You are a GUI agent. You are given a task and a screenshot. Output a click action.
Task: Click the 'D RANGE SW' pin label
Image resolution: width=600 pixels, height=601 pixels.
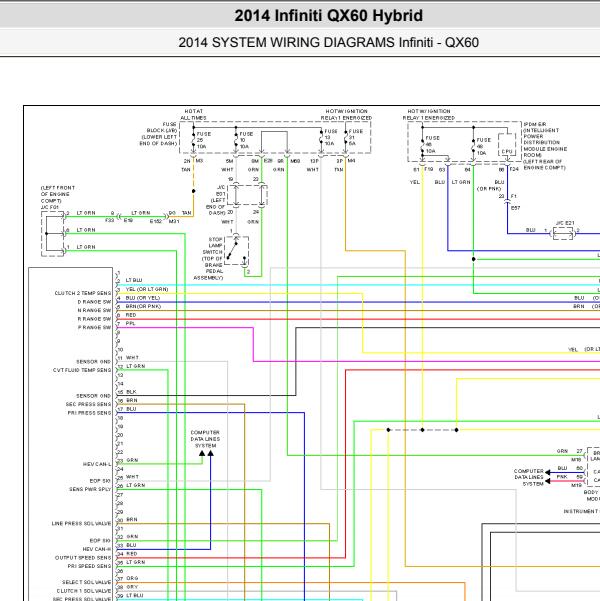[94, 302]
